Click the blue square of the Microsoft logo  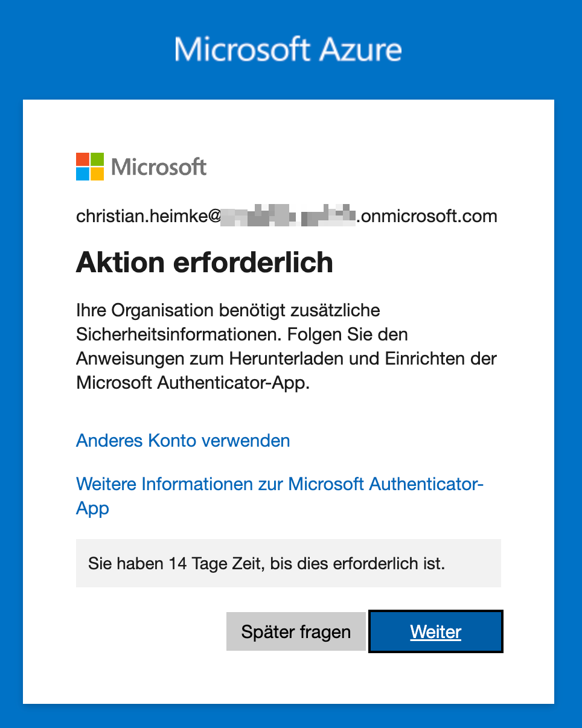pyautogui.click(x=83, y=174)
